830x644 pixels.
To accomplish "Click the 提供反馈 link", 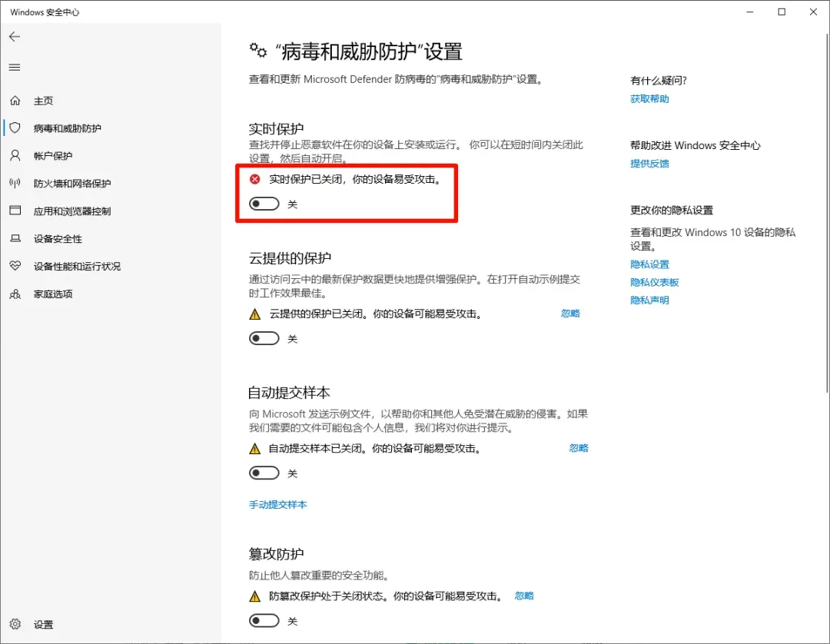I will click(649, 164).
